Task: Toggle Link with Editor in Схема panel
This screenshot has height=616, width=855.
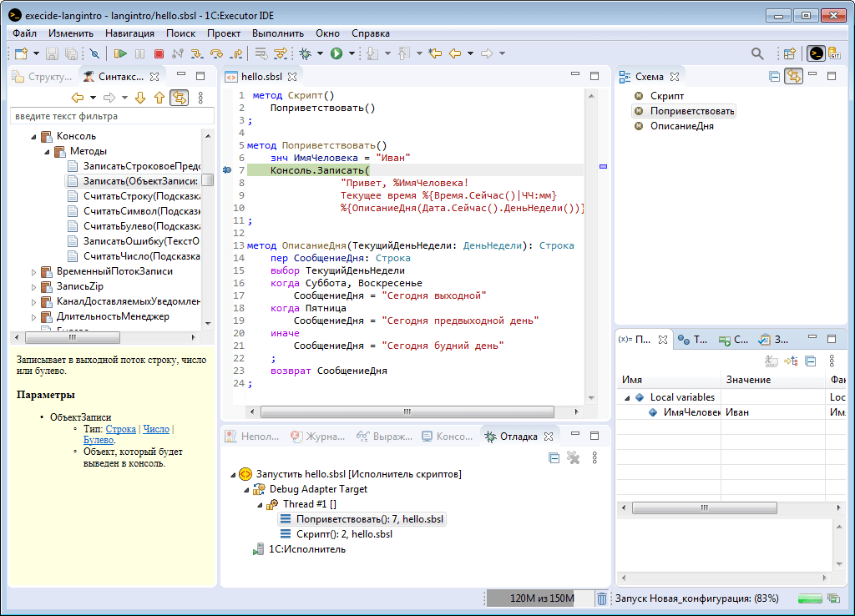Action: (x=793, y=77)
